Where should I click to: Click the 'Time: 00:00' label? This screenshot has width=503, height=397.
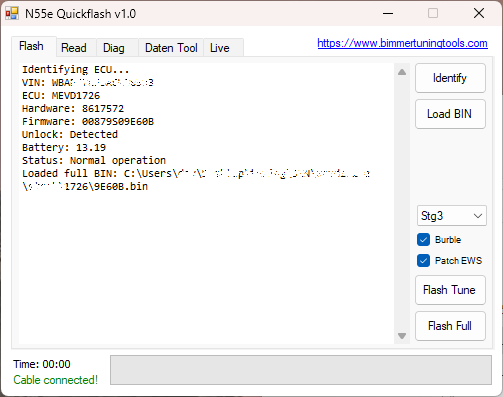42,364
